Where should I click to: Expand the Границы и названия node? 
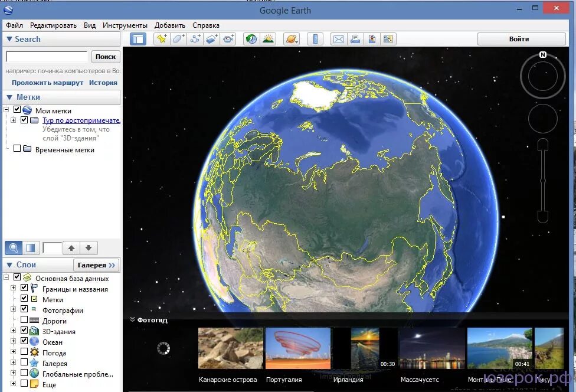(x=13, y=288)
